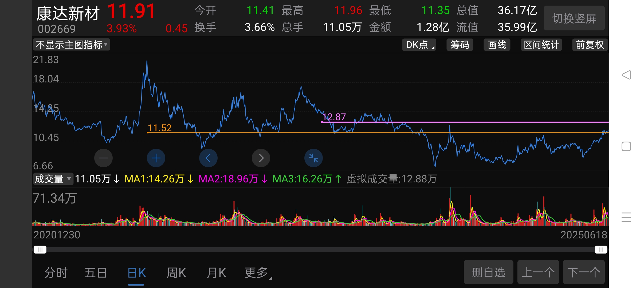The width and height of the screenshot is (644, 288).
Task: Tap the 最高 11.96 value
Action: [x=348, y=11]
